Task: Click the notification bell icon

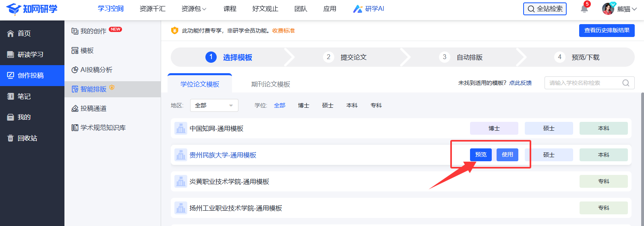Action: coord(584,9)
